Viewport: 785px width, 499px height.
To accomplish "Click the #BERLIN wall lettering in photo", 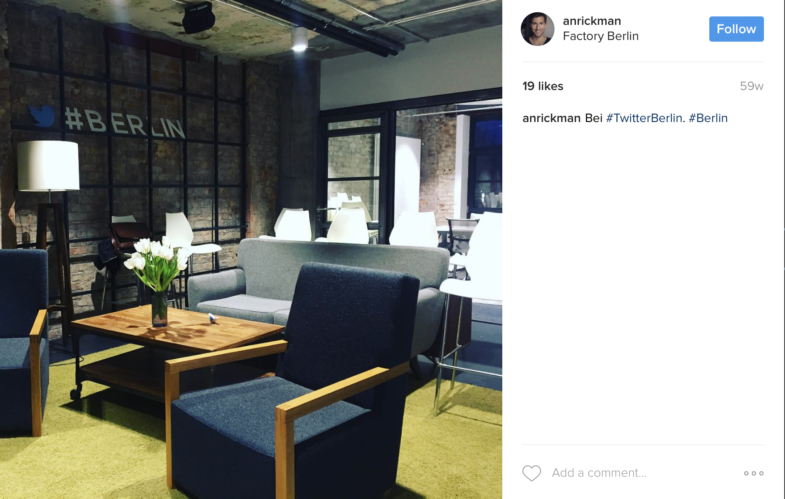I will pyautogui.click(x=125, y=123).
